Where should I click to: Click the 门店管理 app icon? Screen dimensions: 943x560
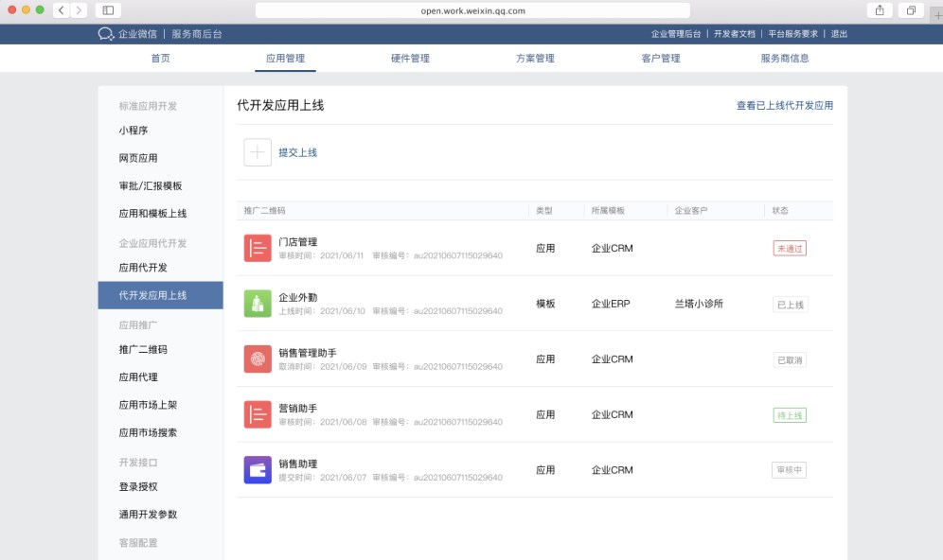[258, 248]
